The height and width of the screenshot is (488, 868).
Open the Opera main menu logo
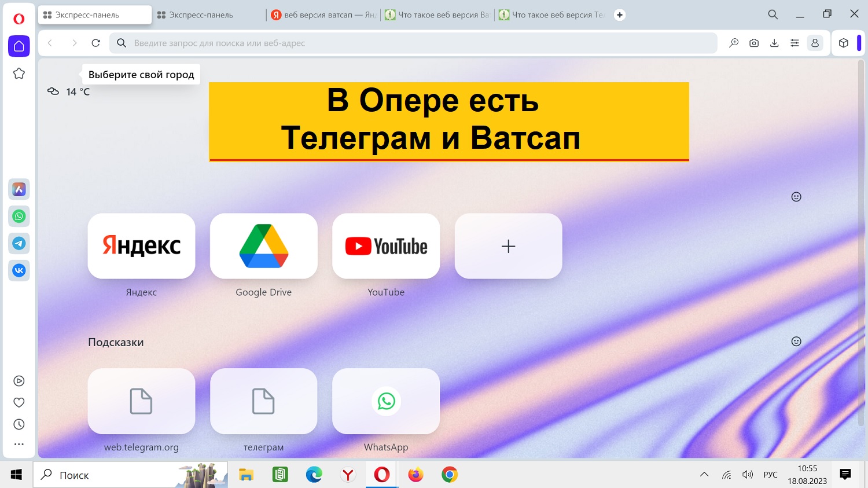point(19,19)
